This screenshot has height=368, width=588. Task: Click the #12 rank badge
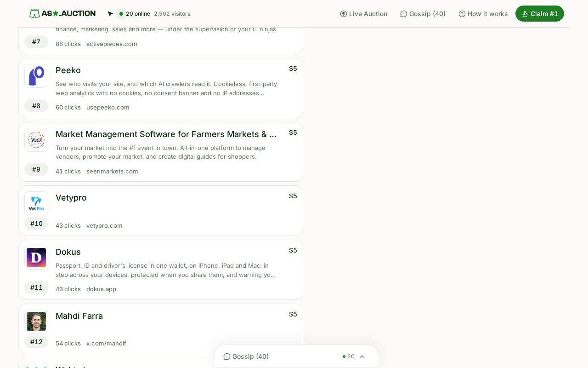36,342
